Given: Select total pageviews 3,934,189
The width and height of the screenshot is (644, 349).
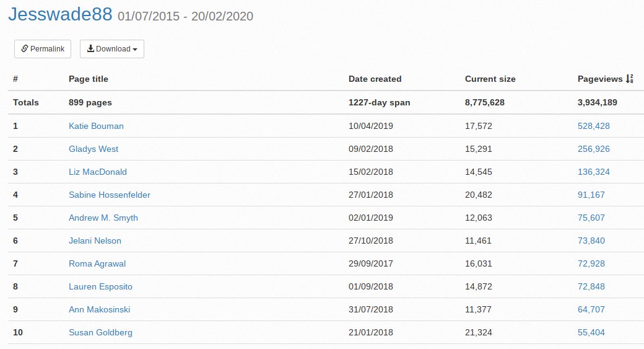Looking at the screenshot, I should 597,103.
